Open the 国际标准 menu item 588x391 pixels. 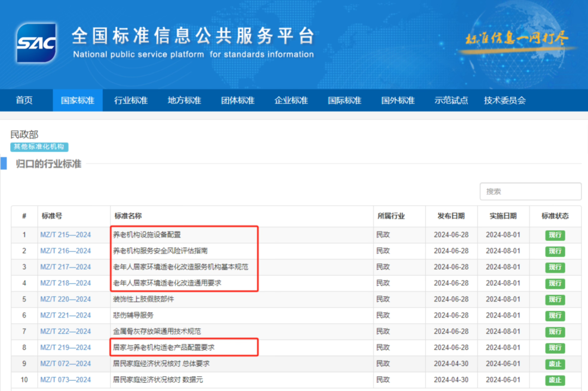pos(344,101)
